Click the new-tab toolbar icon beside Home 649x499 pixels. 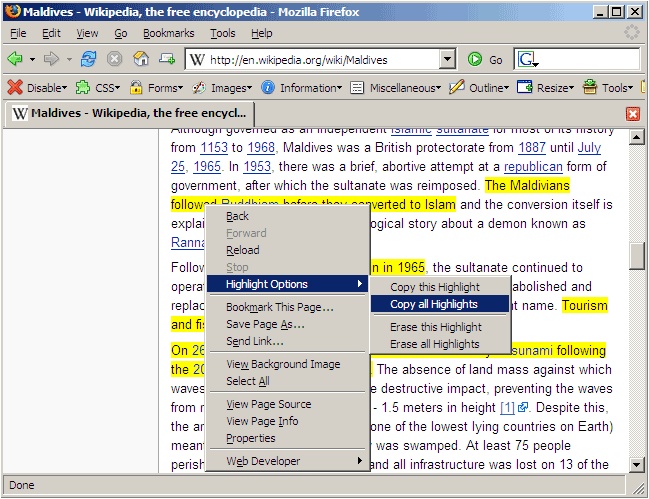tap(167, 59)
